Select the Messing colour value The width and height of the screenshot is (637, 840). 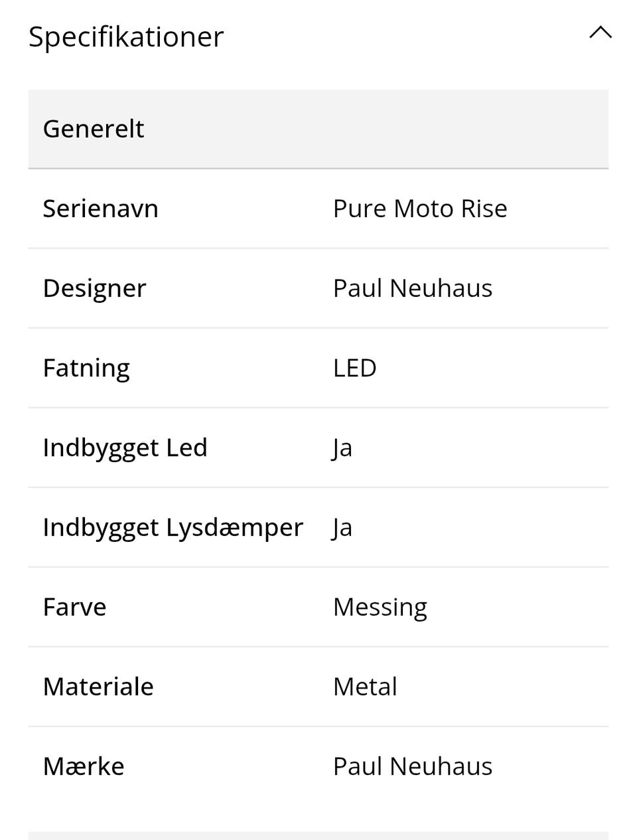[x=380, y=607]
